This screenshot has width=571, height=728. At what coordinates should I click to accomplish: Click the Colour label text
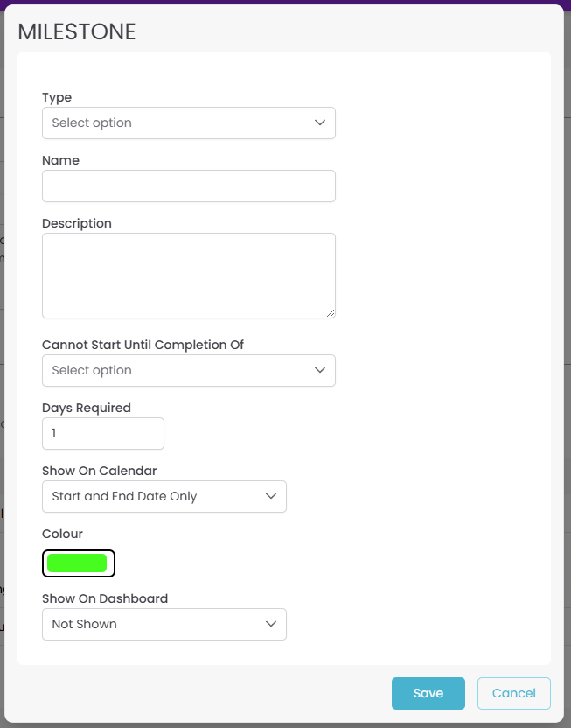[x=62, y=534]
